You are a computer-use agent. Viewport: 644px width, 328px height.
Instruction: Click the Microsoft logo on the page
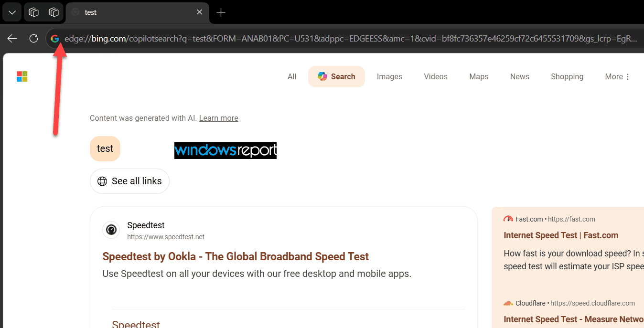pyautogui.click(x=22, y=76)
